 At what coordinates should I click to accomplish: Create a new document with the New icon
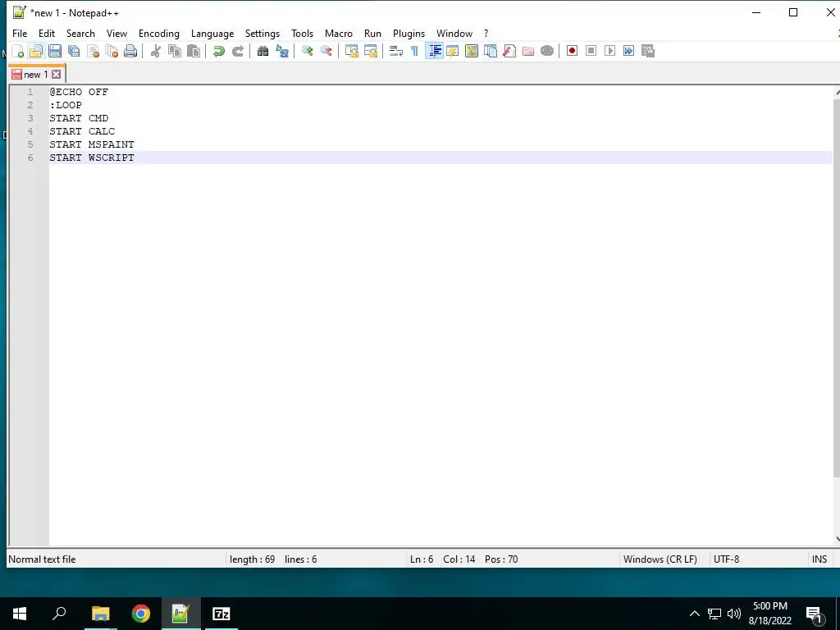18,51
